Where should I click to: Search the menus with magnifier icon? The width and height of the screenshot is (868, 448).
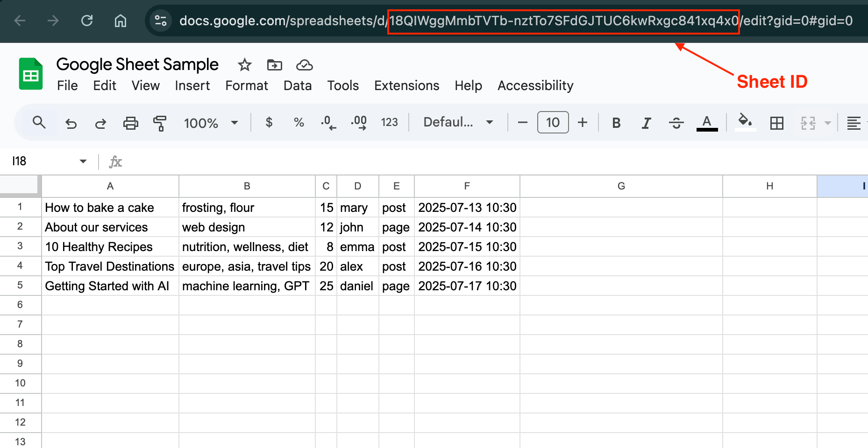tap(39, 123)
